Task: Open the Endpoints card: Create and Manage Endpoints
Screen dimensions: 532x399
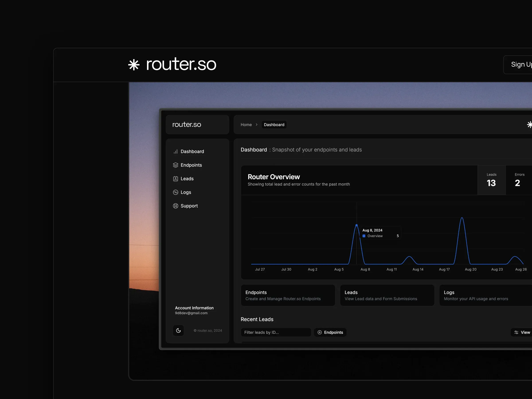Action: click(x=288, y=295)
